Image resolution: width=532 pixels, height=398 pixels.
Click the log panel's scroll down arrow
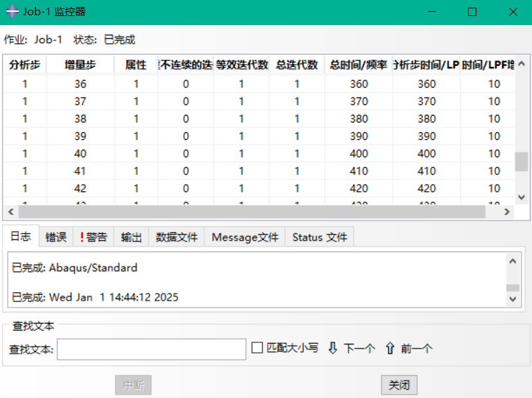pyautogui.click(x=513, y=298)
